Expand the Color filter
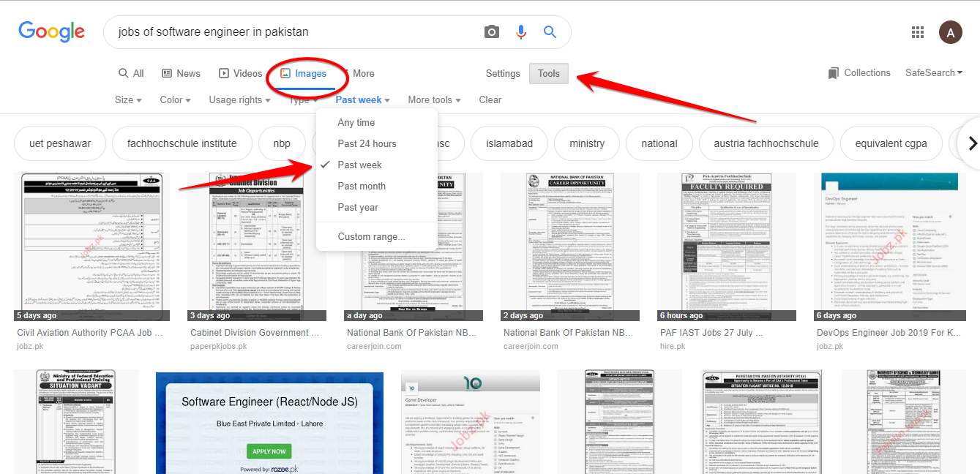 click(175, 100)
